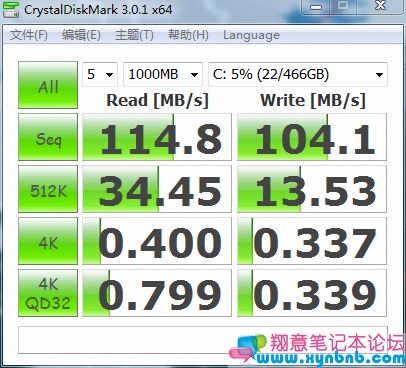Select the 4K read result 0.400
This screenshot has width=406, height=368.
pos(157,241)
